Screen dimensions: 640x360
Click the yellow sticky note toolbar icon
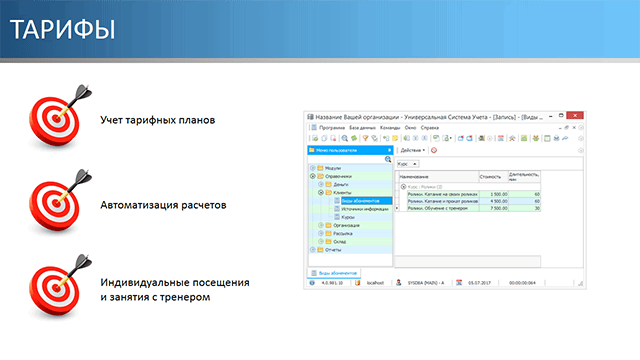[395, 138]
